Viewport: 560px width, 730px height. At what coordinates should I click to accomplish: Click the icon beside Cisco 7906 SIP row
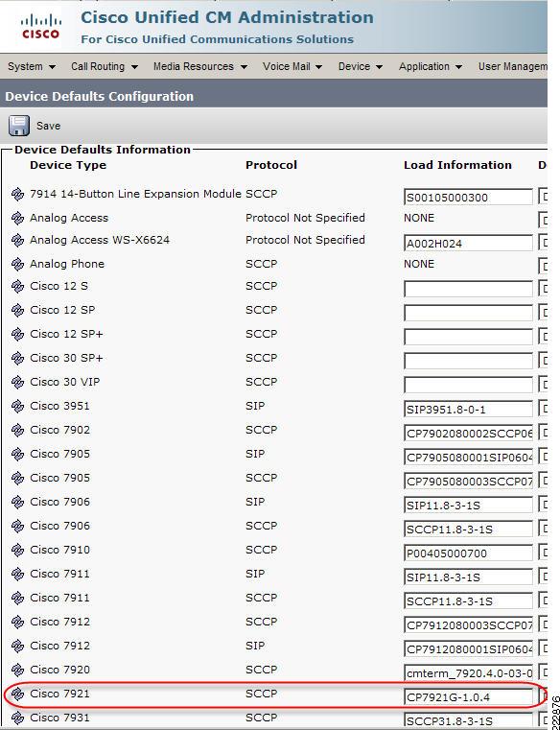pyautogui.click(x=17, y=502)
